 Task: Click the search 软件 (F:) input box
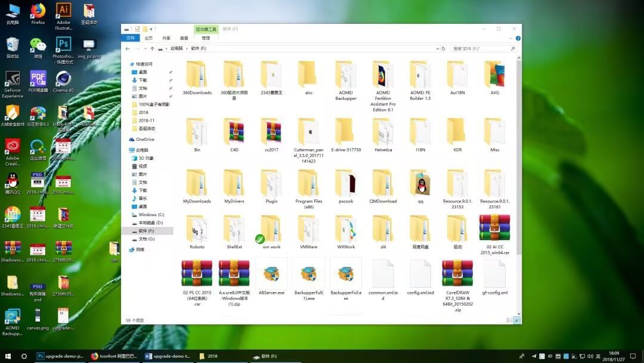[x=479, y=48]
